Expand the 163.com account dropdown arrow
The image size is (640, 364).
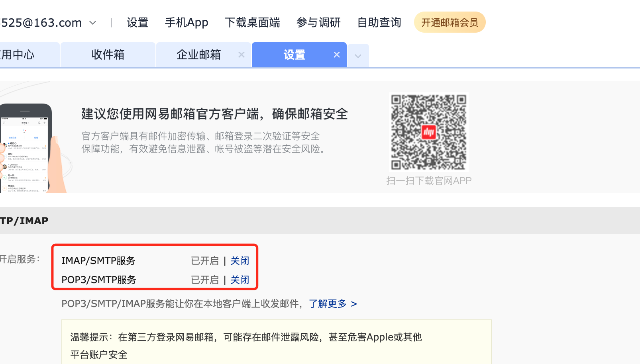coord(93,23)
